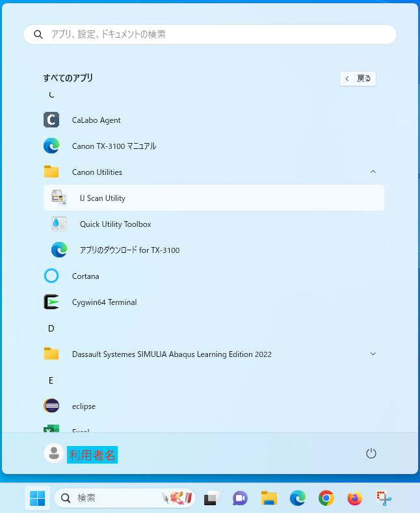The height and width of the screenshot is (513, 420).
Task: Open the power options button
Action: (x=371, y=453)
